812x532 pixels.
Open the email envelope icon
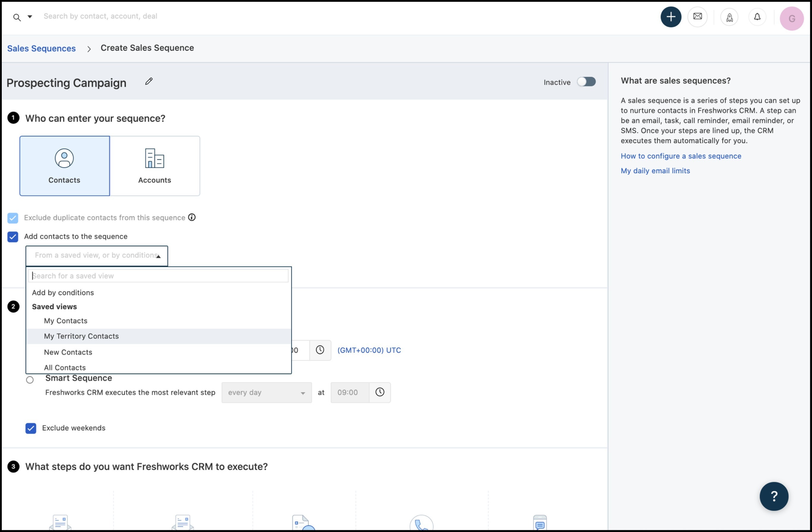[697, 17]
